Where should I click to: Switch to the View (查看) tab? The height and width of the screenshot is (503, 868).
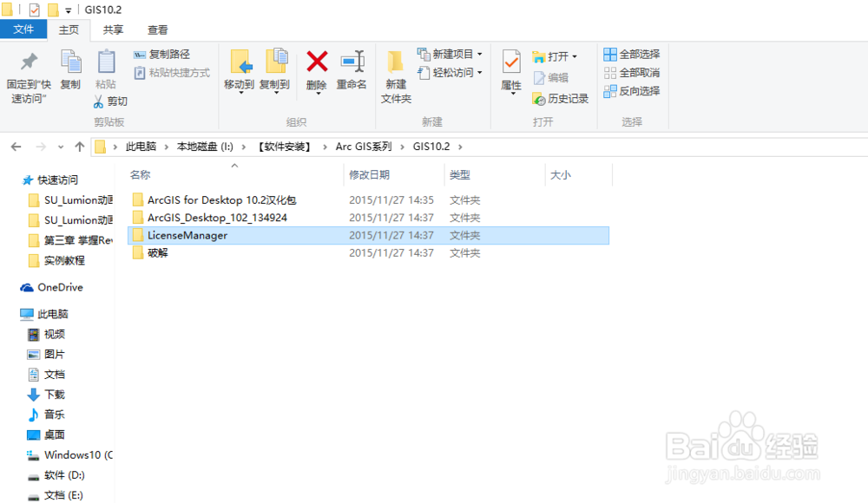coord(157,29)
